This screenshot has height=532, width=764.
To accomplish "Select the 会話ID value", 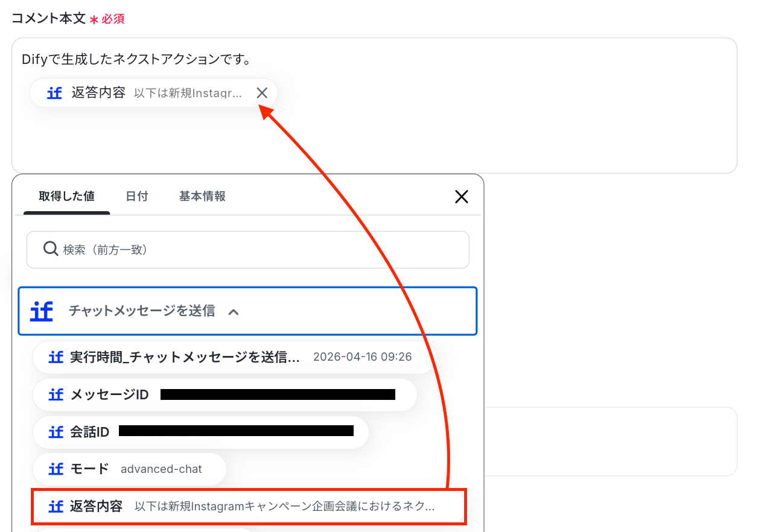I will click(200, 432).
